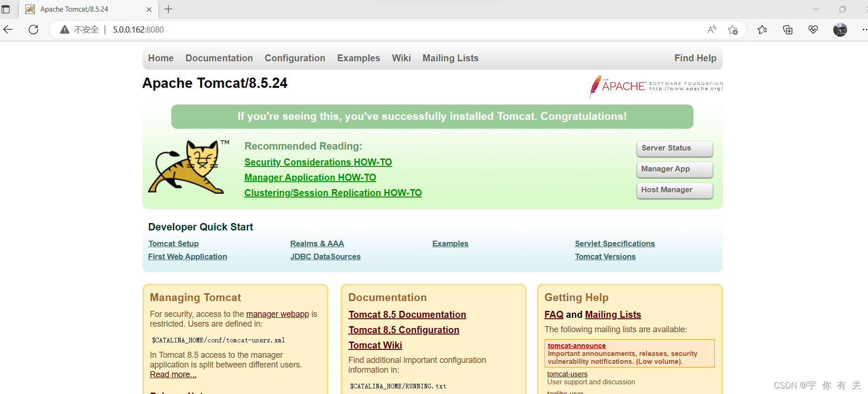
Task: Open the Documentation navigation item
Action: click(219, 58)
